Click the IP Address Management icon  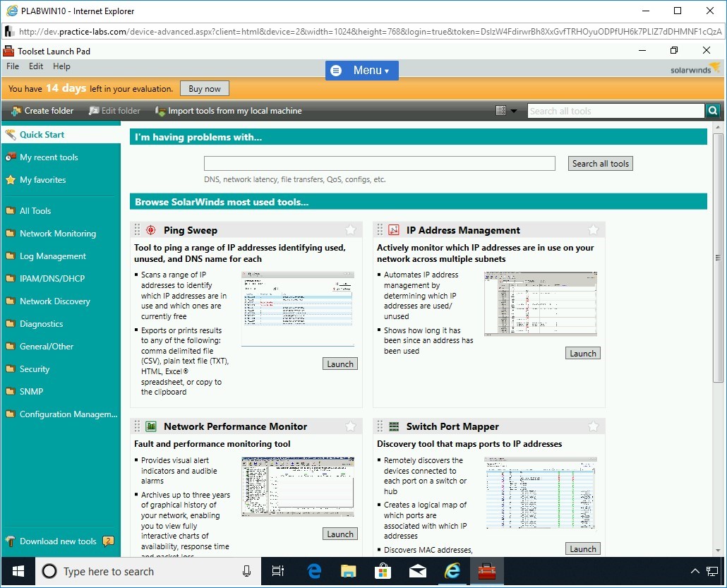click(393, 230)
